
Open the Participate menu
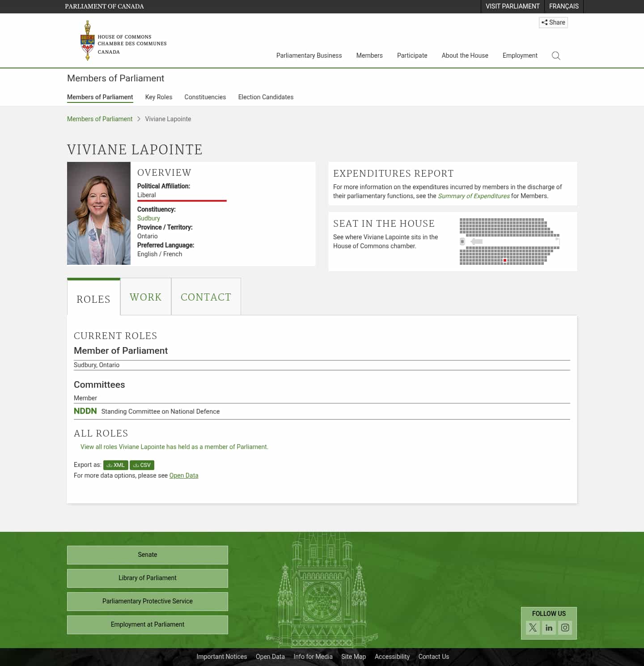click(412, 55)
